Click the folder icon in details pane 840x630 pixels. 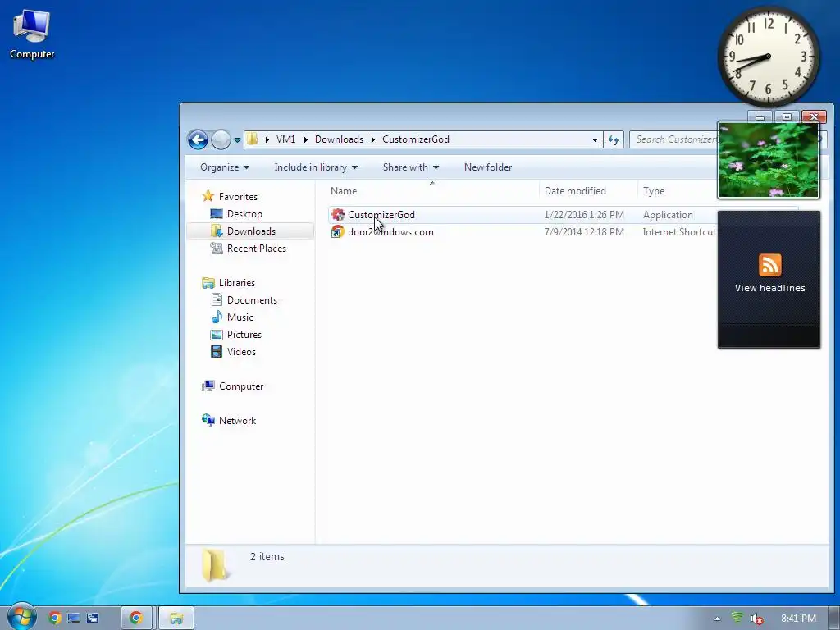tap(216, 565)
